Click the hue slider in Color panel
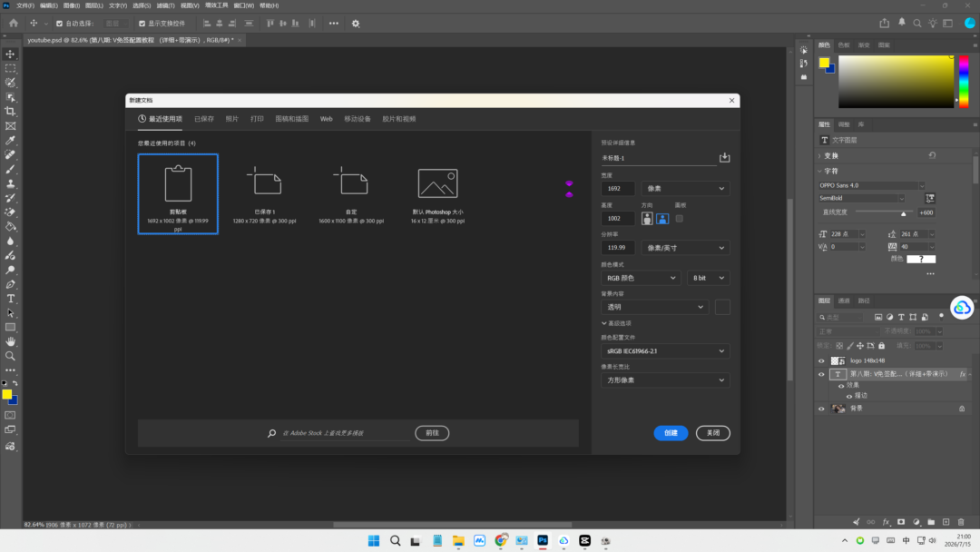Viewport: 980px width, 552px height. pyautogui.click(x=964, y=82)
